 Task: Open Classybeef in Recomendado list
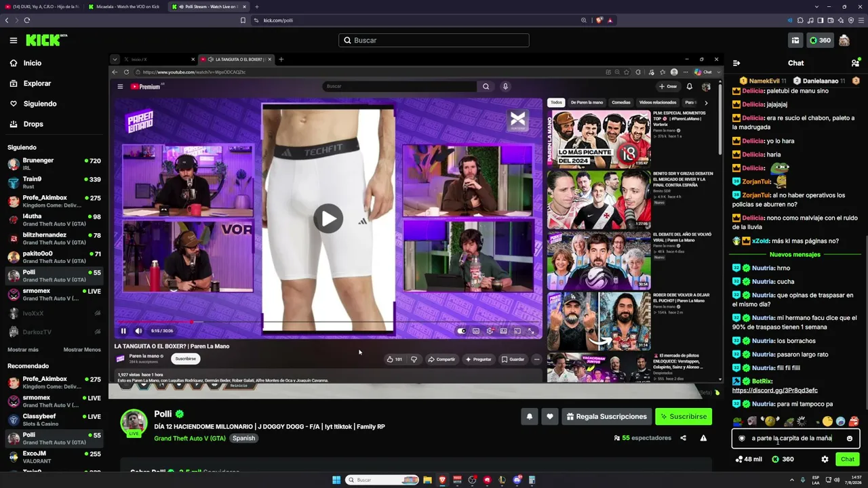click(54, 420)
